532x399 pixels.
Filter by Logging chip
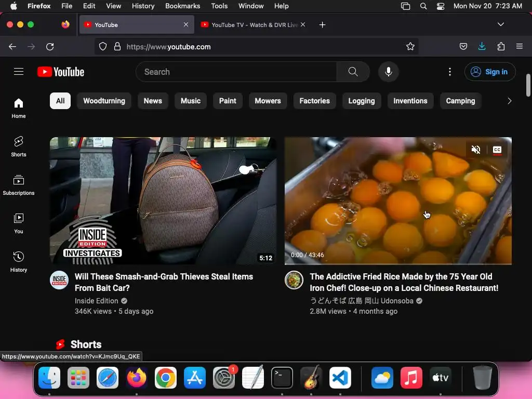pyautogui.click(x=362, y=101)
